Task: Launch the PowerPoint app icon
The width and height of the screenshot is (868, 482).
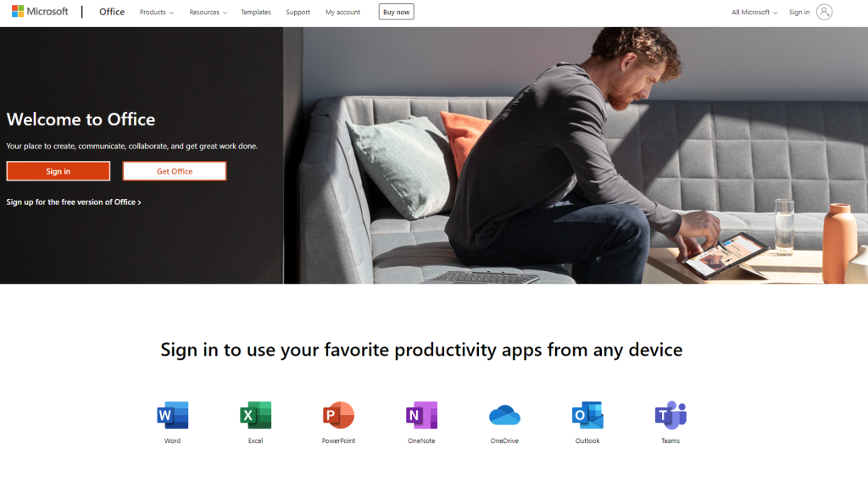Action: [x=338, y=415]
